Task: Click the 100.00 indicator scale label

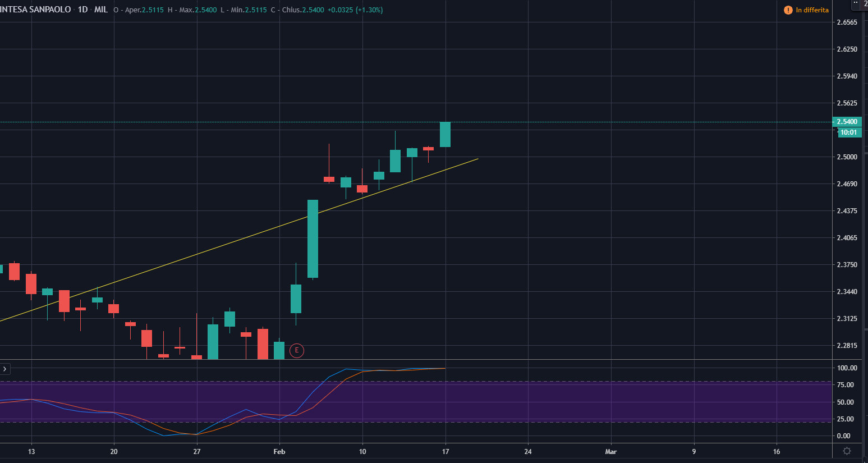Action: (847, 368)
